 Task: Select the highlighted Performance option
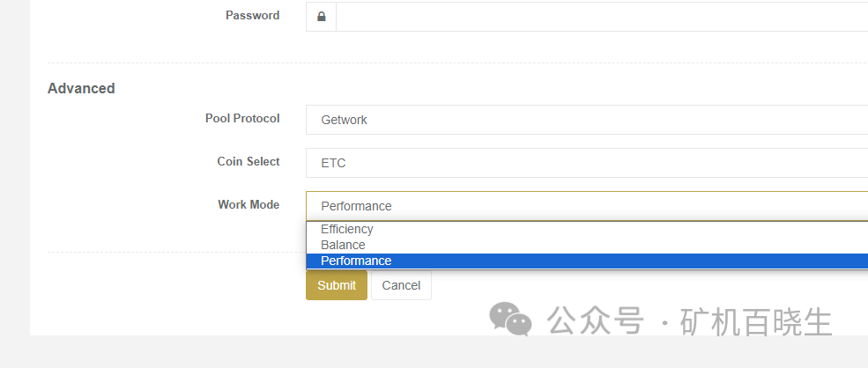[356, 261]
